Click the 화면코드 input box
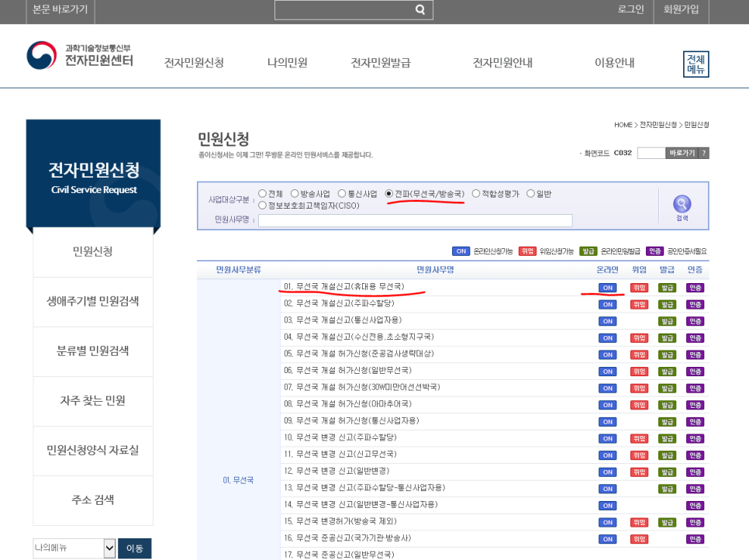The image size is (749, 560). click(x=651, y=153)
